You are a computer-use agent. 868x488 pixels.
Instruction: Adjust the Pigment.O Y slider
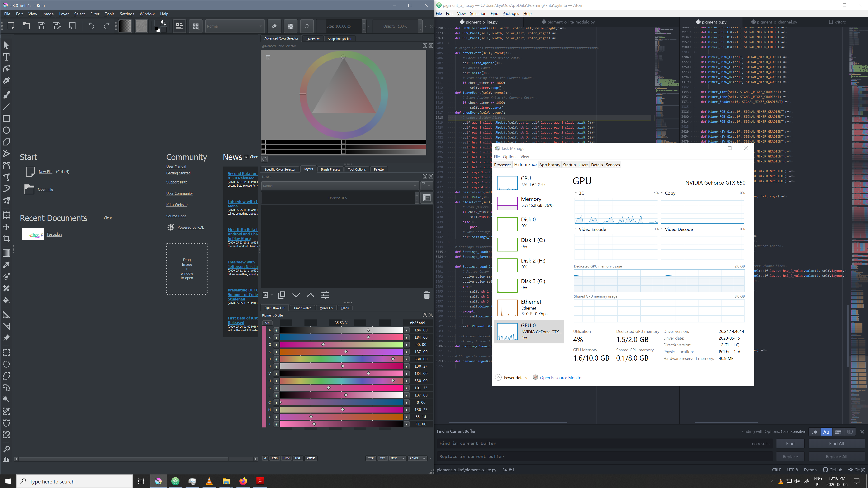pyautogui.click(x=341, y=417)
